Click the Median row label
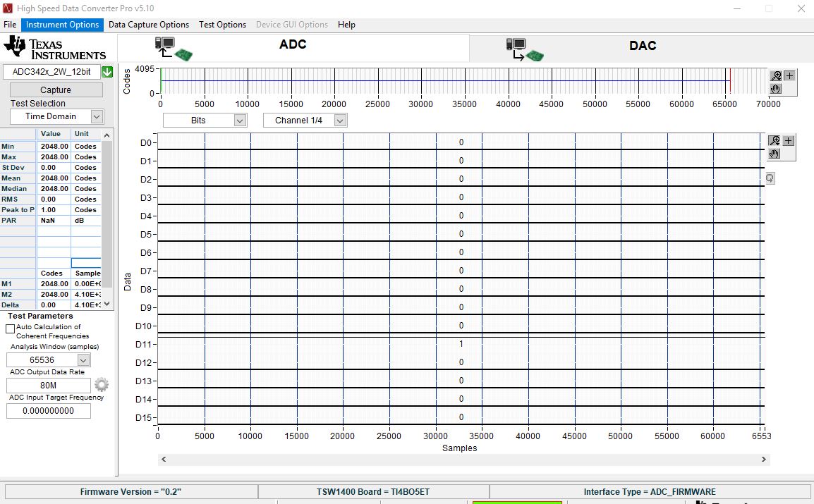 tap(18, 189)
